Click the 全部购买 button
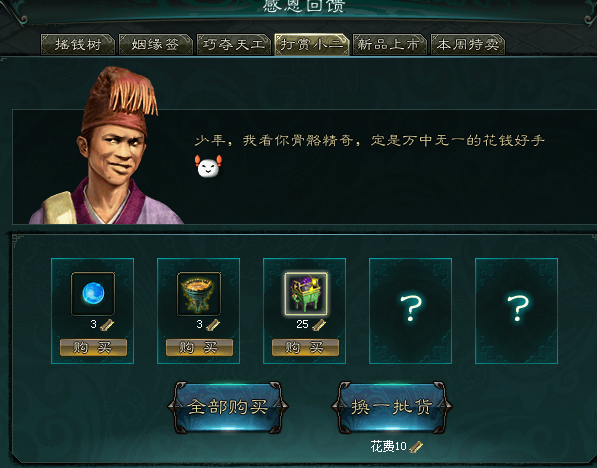The width and height of the screenshot is (597, 468). (228, 407)
